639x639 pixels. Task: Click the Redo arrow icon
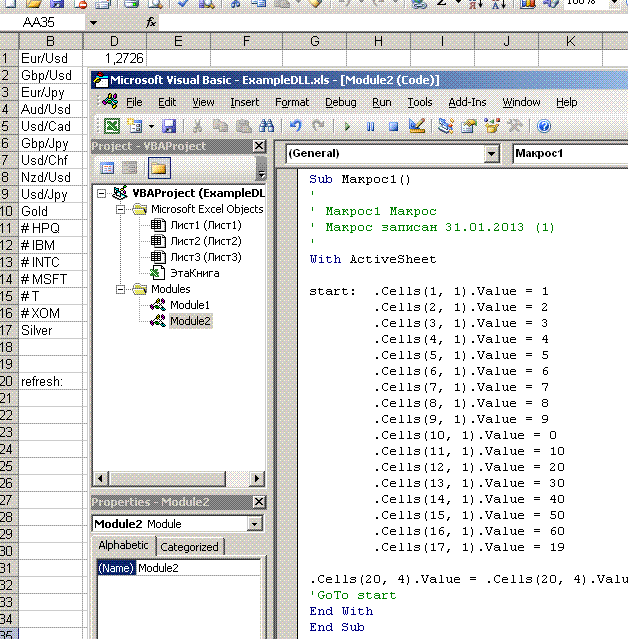[x=318, y=126]
